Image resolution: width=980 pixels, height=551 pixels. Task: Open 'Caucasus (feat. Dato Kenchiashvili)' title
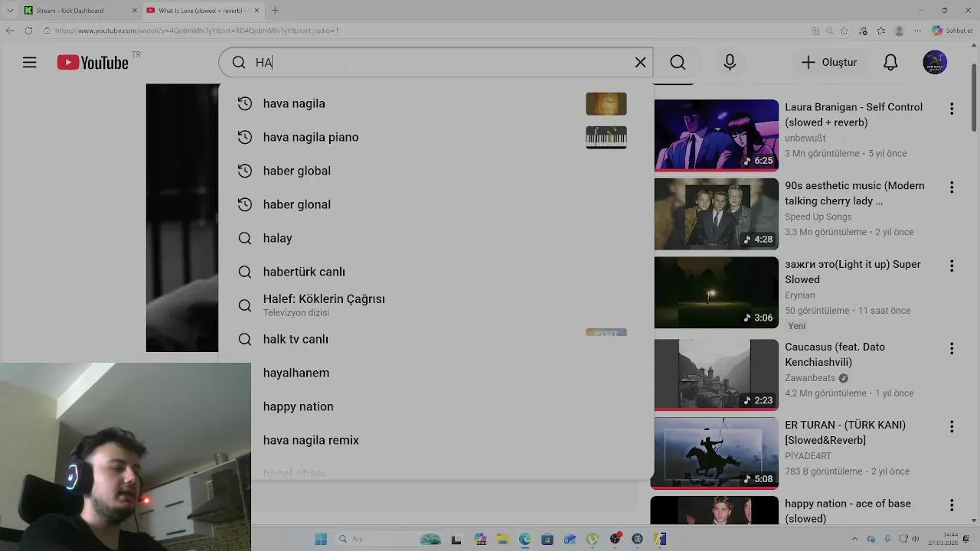[835, 354]
